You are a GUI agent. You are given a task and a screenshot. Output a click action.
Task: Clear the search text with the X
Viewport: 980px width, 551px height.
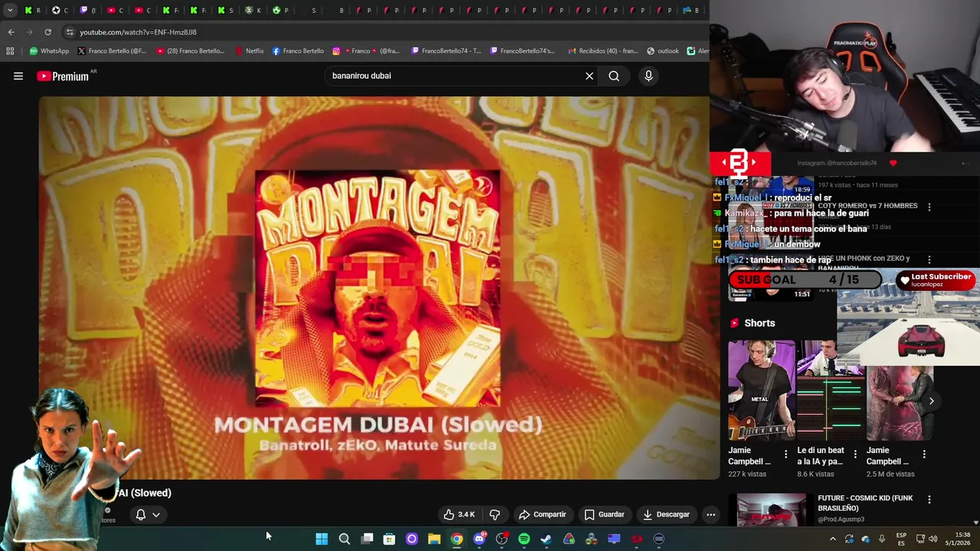[x=590, y=76]
